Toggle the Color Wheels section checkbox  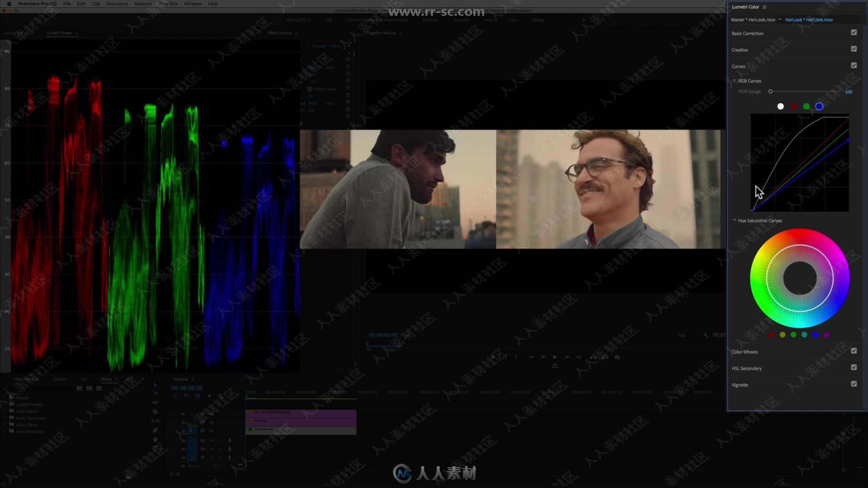pos(854,351)
